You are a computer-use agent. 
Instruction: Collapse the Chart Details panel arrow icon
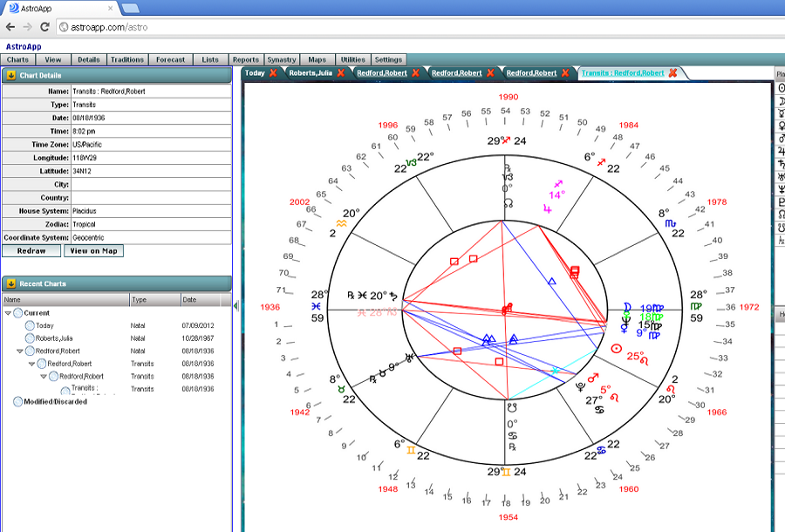[10, 75]
